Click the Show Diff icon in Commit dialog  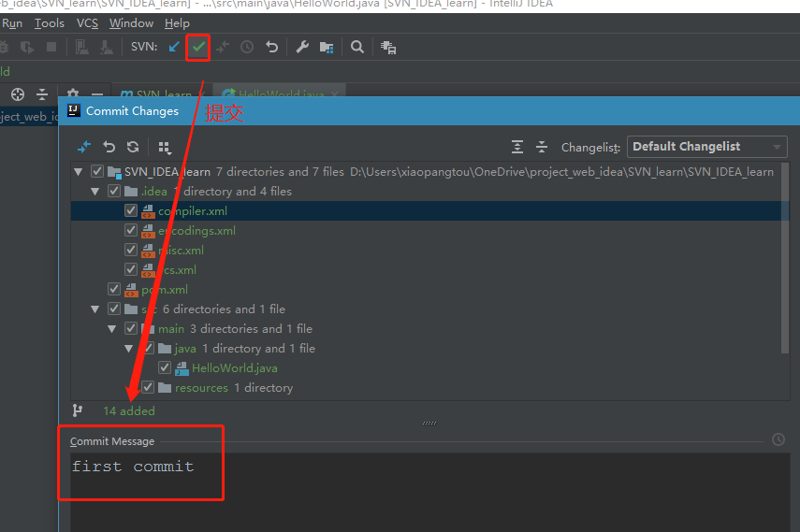84,147
